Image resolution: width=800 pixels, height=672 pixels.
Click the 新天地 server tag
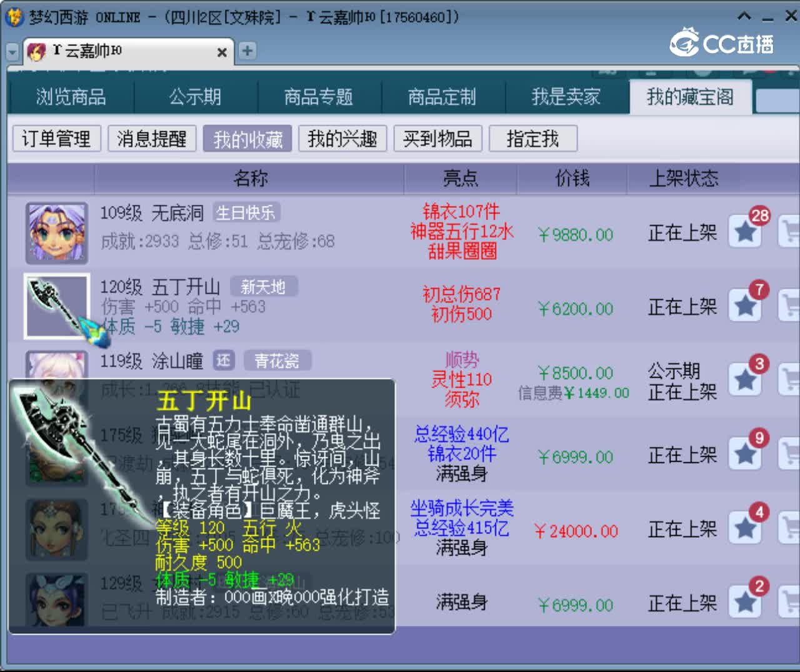tap(263, 287)
